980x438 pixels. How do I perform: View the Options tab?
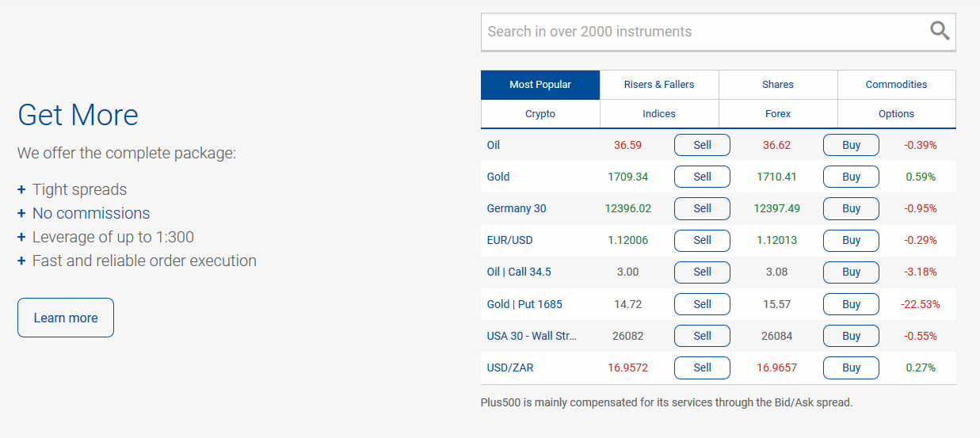(896, 114)
